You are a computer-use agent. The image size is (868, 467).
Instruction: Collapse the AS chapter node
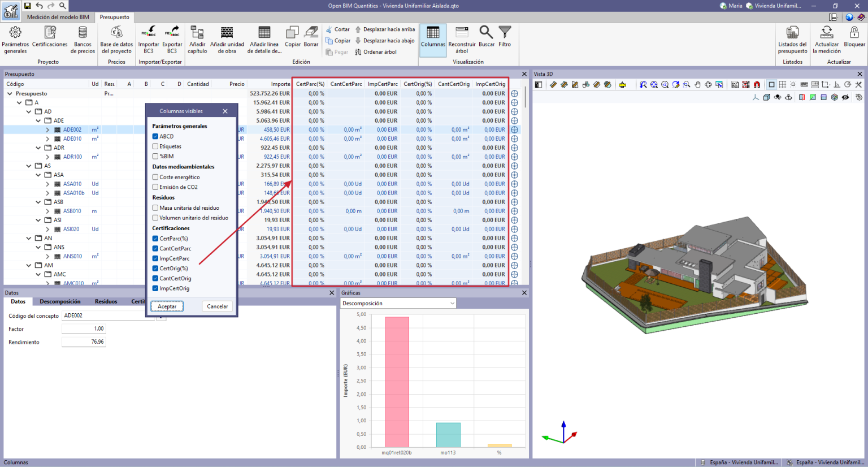click(x=29, y=166)
